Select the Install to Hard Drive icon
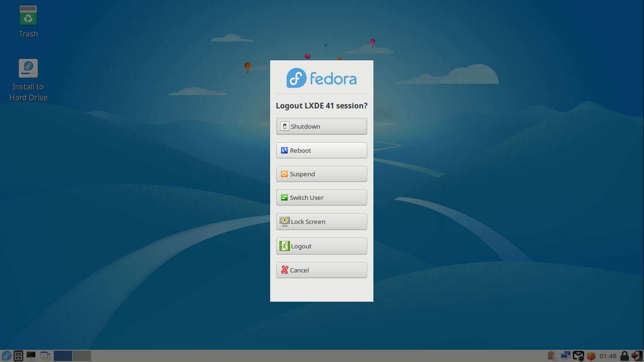 (28, 80)
